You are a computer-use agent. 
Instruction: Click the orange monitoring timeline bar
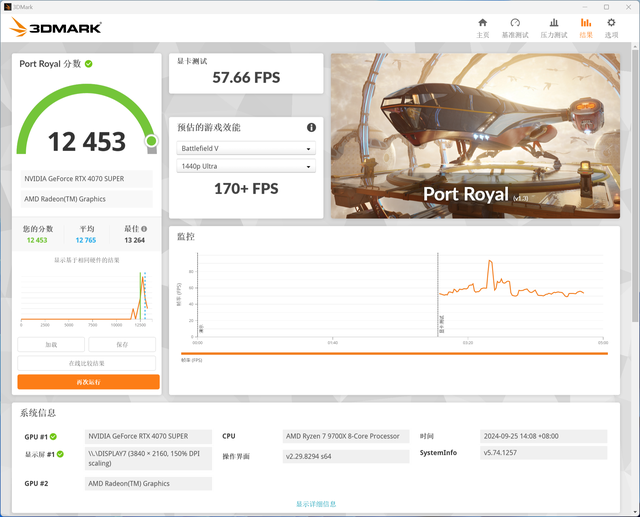[394, 353]
